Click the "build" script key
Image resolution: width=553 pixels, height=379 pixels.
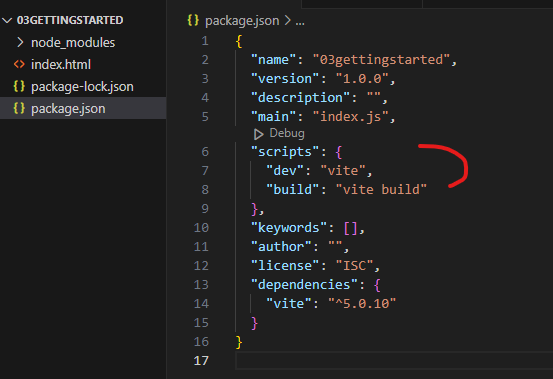click(292, 190)
